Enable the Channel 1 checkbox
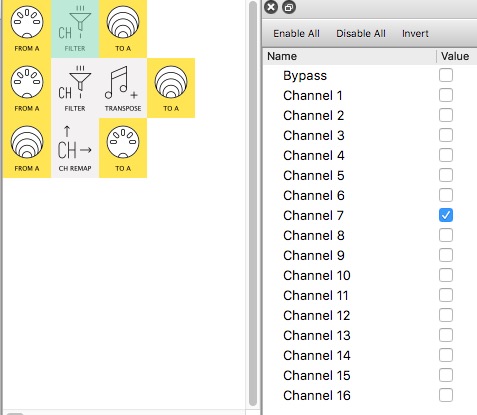 pyautogui.click(x=446, y=95)
